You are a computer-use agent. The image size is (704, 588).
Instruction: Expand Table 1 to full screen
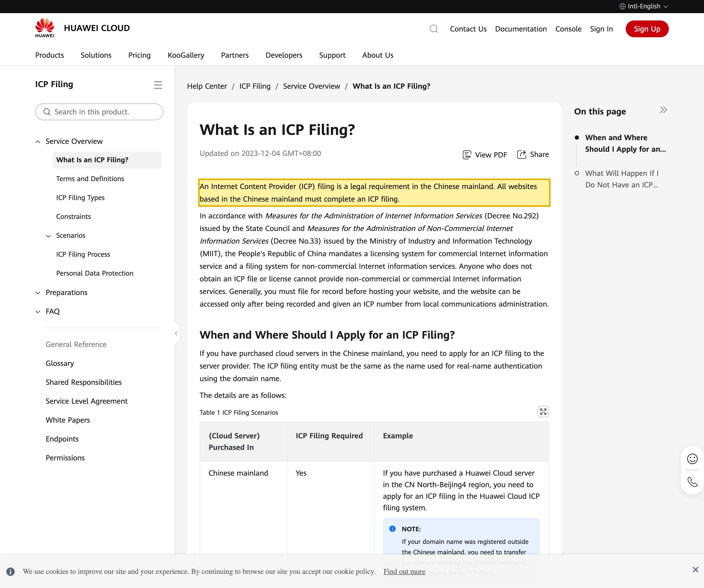click(x=543, y=411)
